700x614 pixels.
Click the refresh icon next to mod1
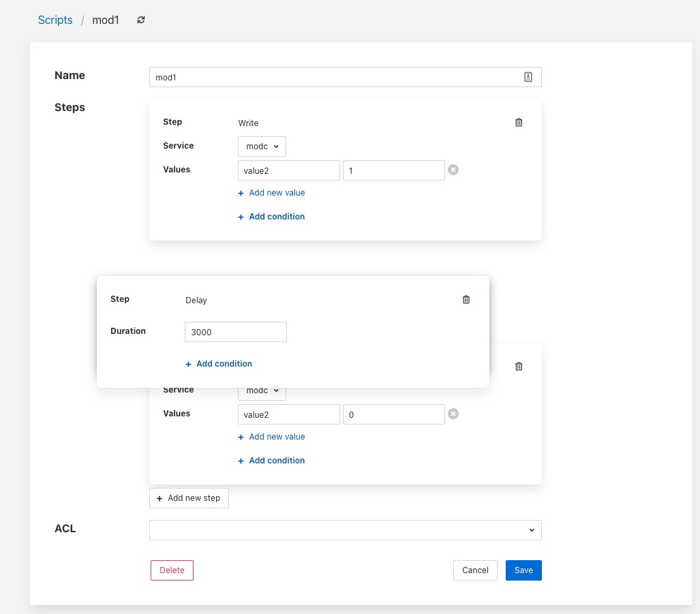pos(141,20)
